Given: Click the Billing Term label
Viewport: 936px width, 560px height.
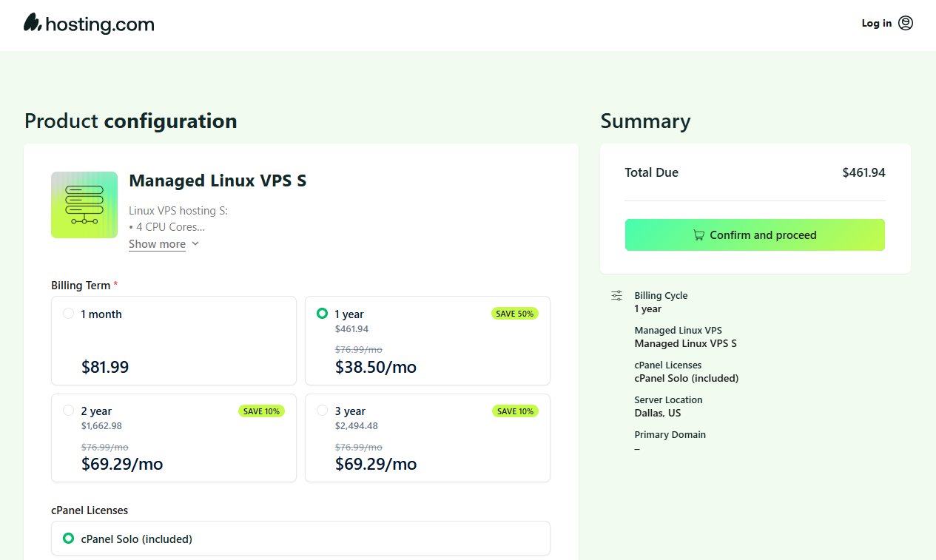Looking at the screenshot, I should coord(81,286).
